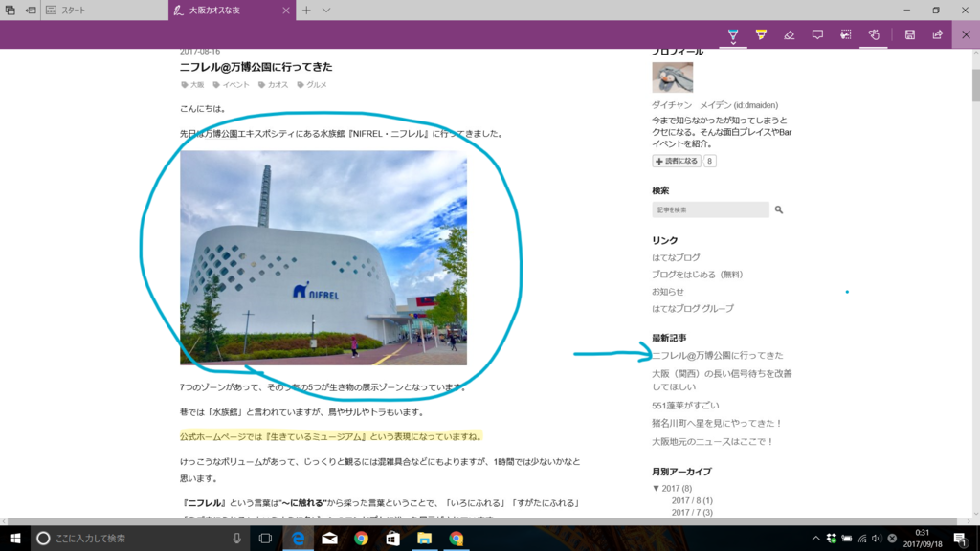Open Microsoft Store from taskbar
980x551 pixels.
coord(392,538)
